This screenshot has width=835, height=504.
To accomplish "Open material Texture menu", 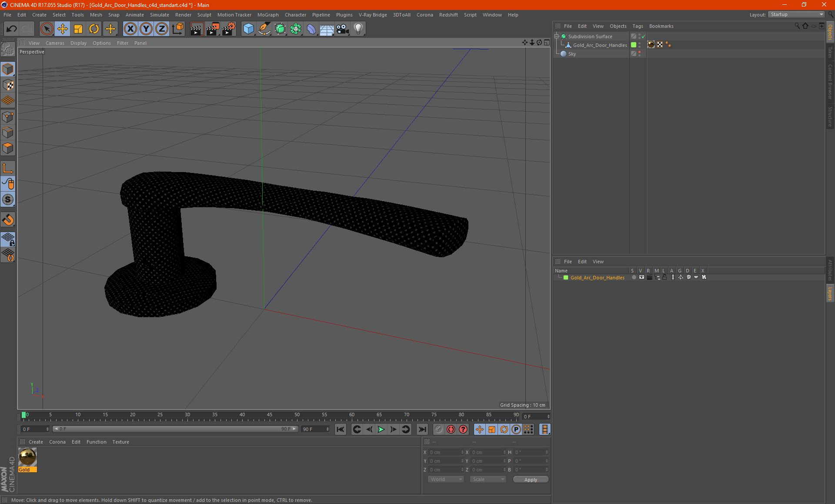I will [120, 442].
